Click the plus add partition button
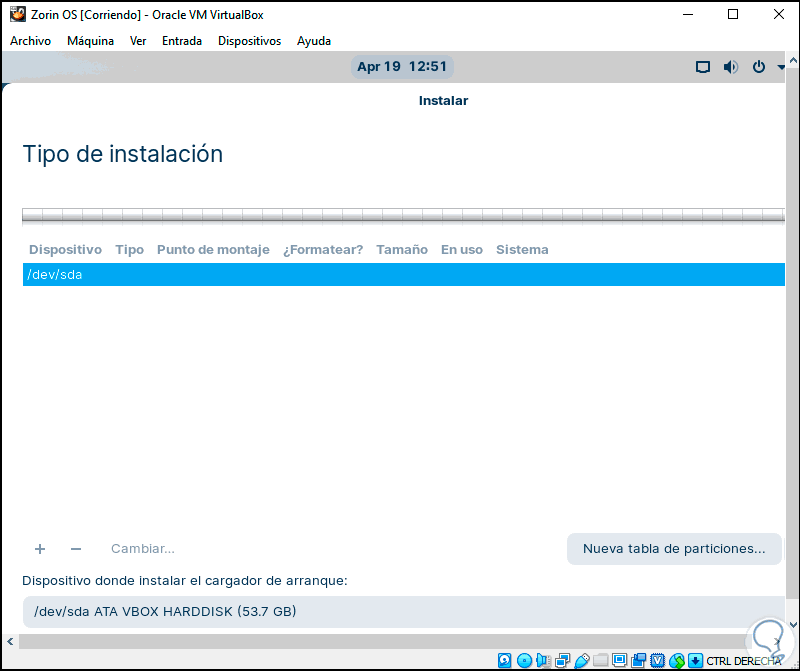The height and width of the screenshot is (671, 801). pos(40,549)
